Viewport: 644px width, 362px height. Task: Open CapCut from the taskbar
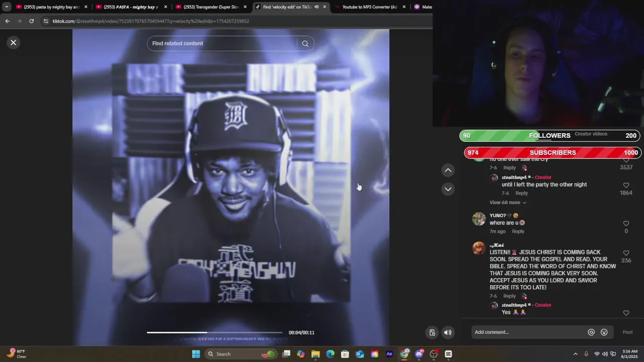click(x=448, y=354)
